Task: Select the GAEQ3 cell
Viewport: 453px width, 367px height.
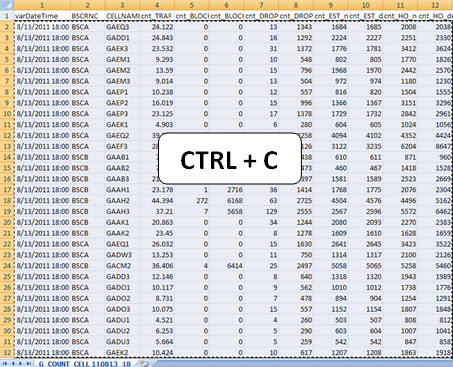Action: pos(122,27)
